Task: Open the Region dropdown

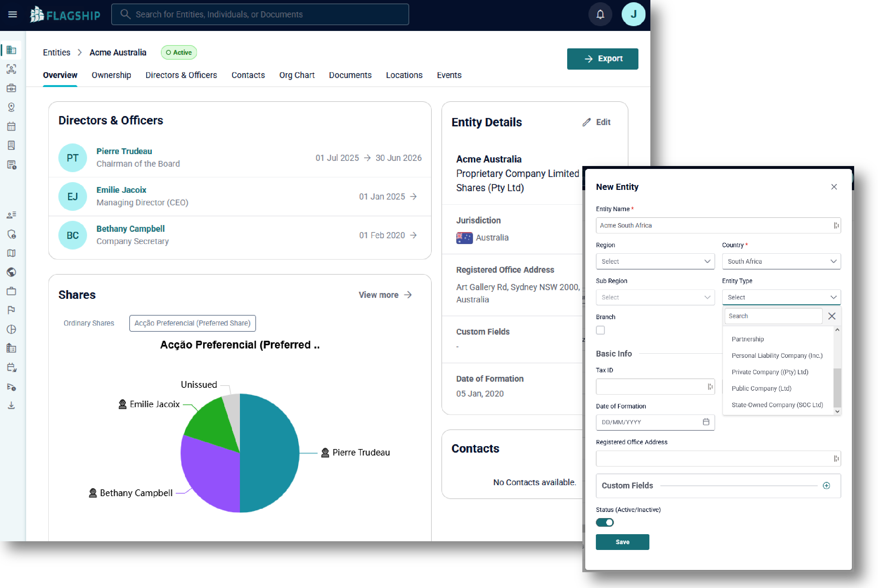Action: click(655, 261)
